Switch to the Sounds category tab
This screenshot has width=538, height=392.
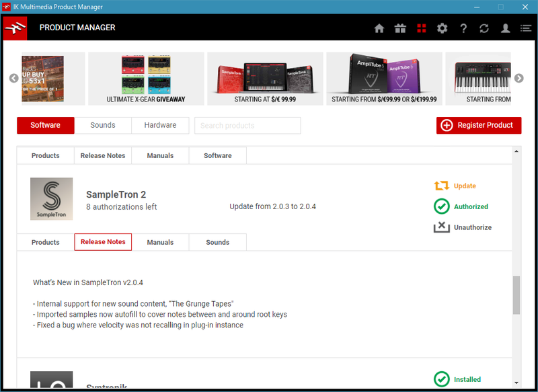point(103,125)
